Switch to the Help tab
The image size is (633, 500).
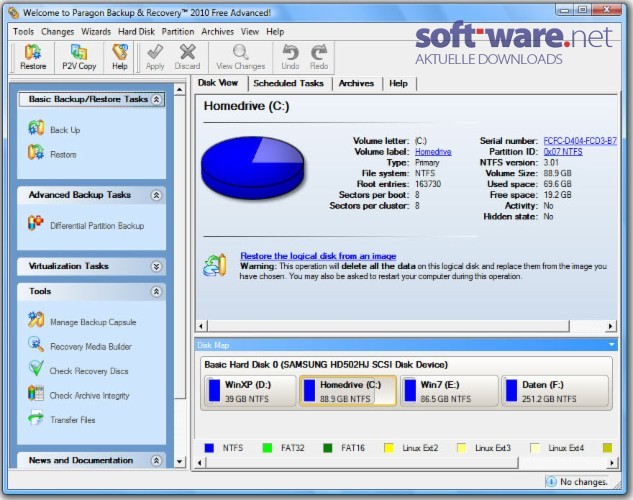coord(398,84)
